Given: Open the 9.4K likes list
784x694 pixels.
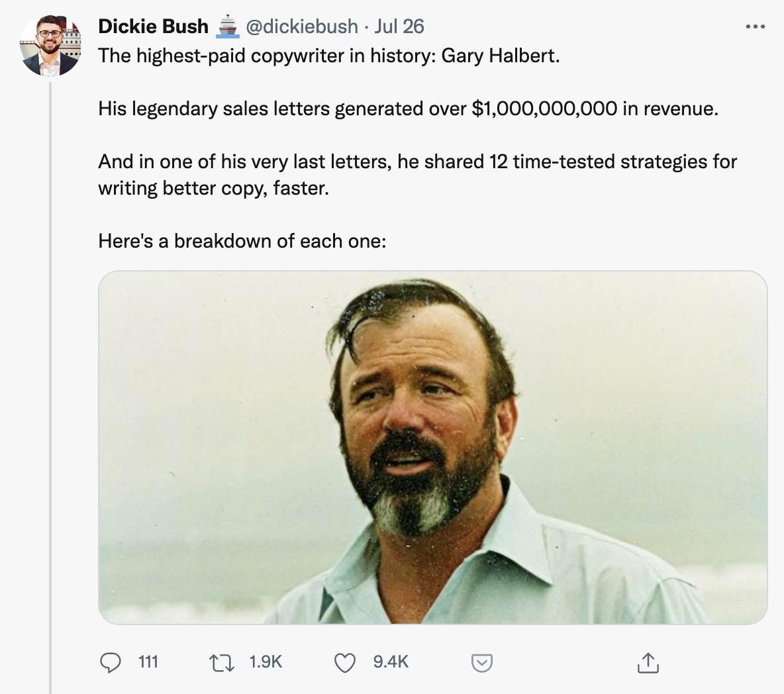Looking at the screenshot, I should point(389,662).
